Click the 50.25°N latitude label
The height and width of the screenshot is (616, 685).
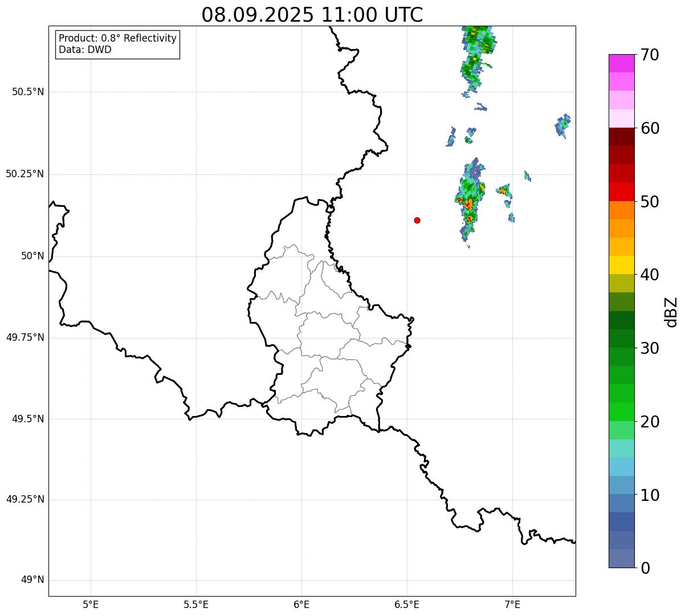click(25, 174)
